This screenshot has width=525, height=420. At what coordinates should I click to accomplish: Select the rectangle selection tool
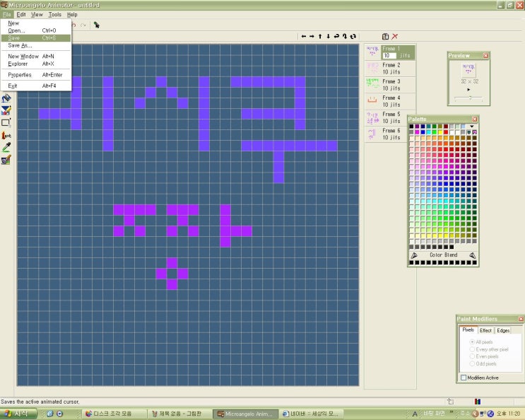point(6,122)
